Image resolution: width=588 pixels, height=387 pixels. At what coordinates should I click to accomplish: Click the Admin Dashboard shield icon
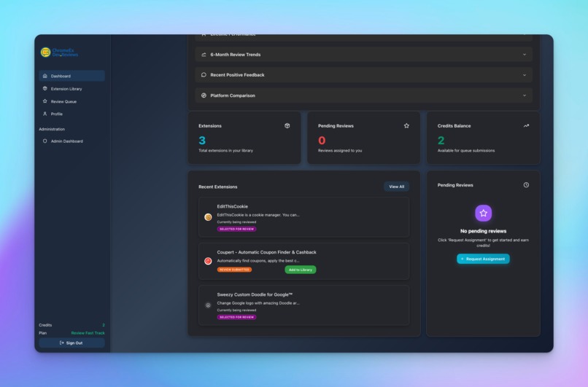point(45,141)
